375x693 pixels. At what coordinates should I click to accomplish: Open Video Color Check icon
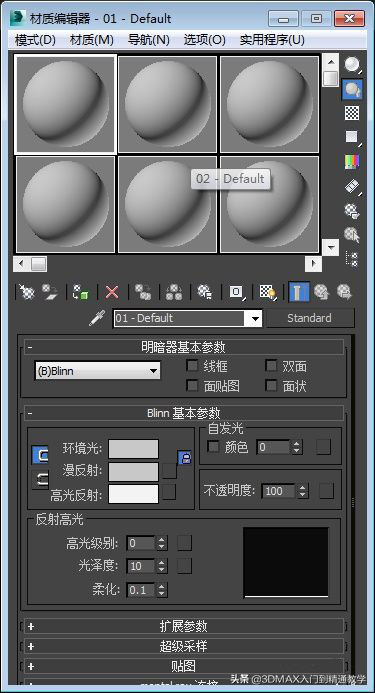(x=352, y=162)
